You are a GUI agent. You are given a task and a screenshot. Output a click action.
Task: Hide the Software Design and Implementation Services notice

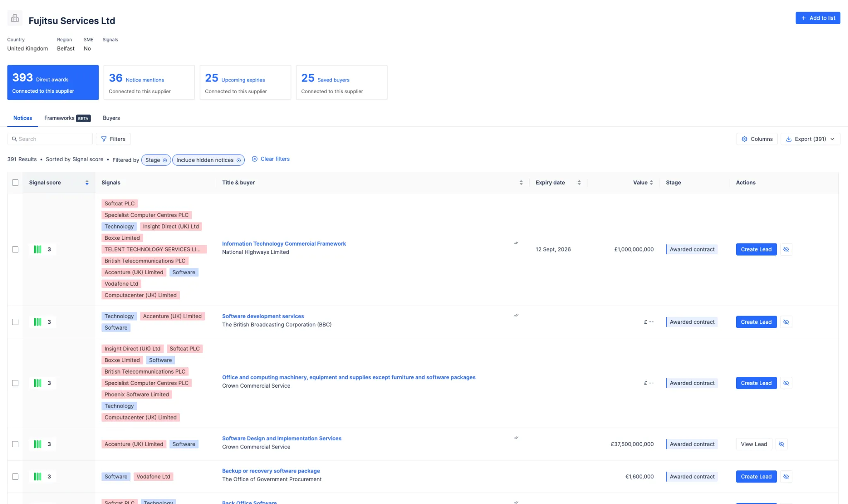pos(781,444)
